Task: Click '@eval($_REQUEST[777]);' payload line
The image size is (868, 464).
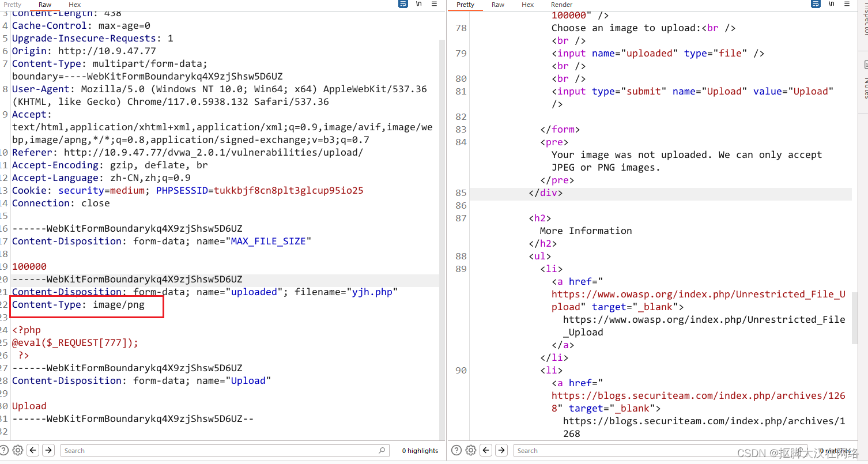Action: [x=76, y=342]
